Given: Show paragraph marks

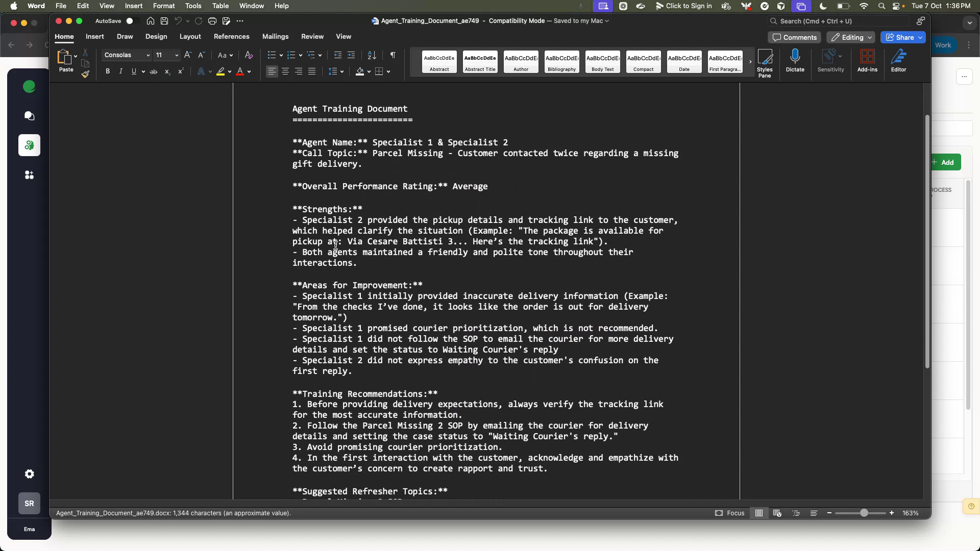Looking at the screenshot, I should pyautogui.click(x=393, y=55).
